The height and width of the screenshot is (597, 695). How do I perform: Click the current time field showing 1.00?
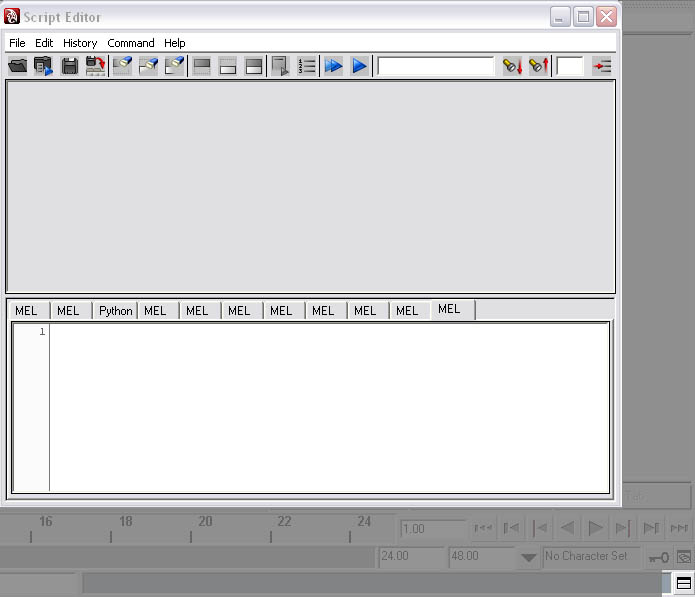coord(433,529)
